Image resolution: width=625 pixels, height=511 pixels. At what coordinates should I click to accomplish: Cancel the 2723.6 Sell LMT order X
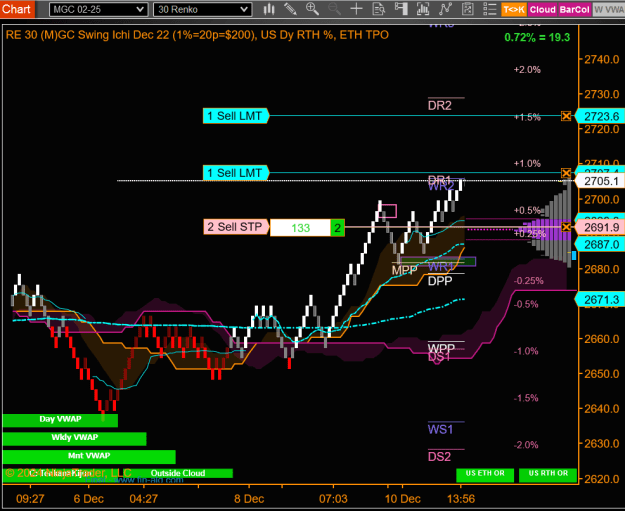[x=566, y=116]
